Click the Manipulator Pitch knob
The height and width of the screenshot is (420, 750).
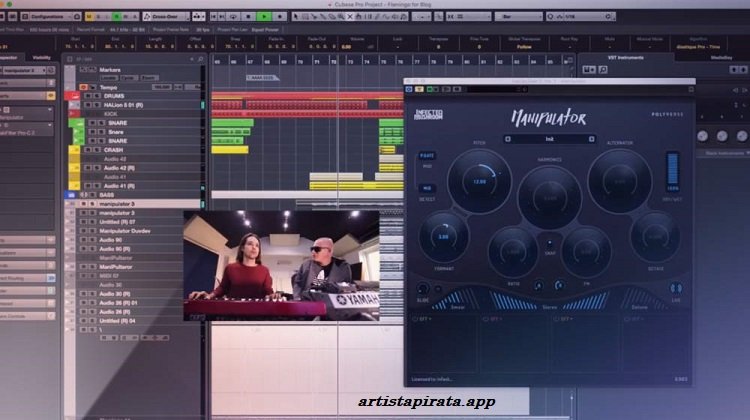[x=479, y=181]
